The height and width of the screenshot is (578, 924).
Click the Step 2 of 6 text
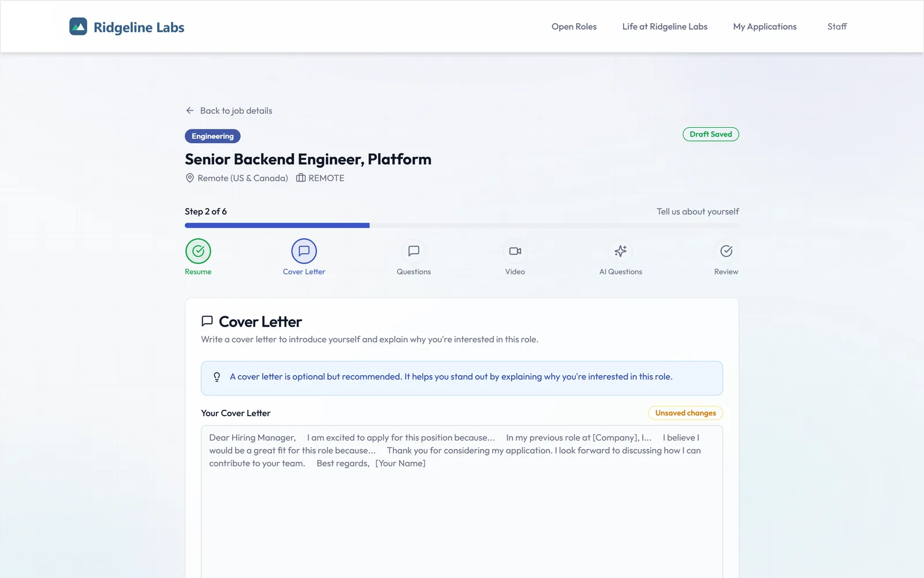click(206, 212)
